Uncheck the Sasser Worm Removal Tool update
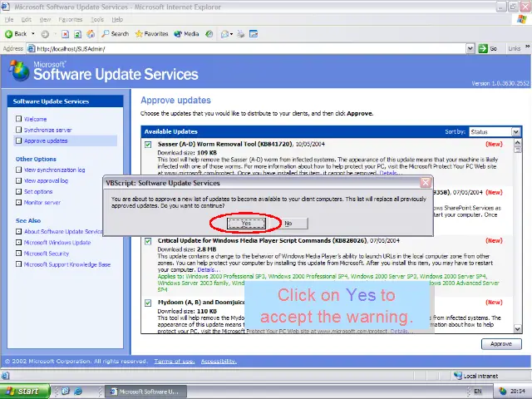The width and height of the screenshot is (532, 399). [x=148, y=145]
